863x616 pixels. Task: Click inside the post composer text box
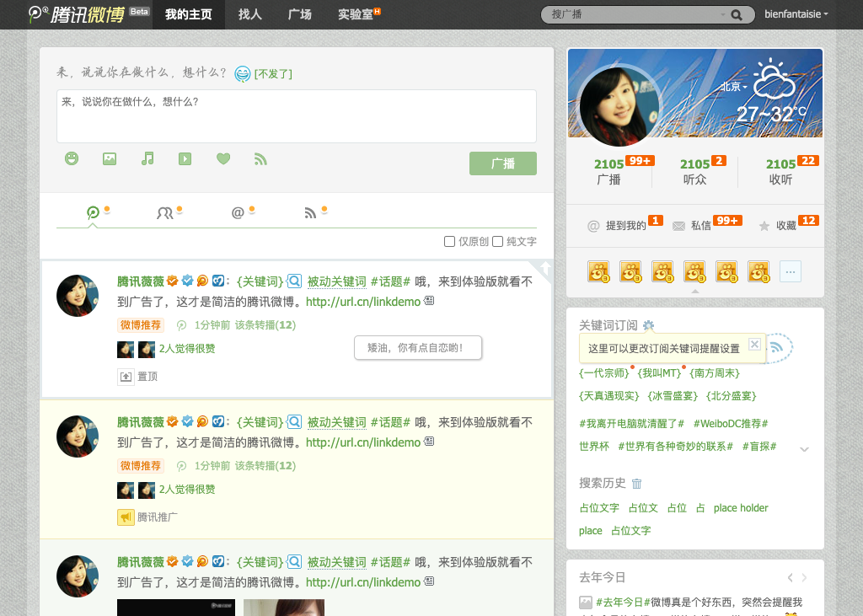296,116
